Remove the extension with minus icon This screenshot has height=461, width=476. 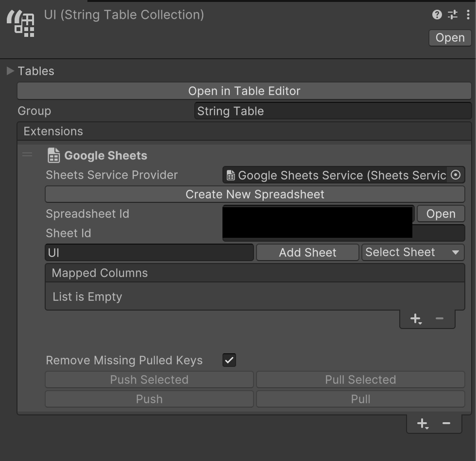coord(446,423)
